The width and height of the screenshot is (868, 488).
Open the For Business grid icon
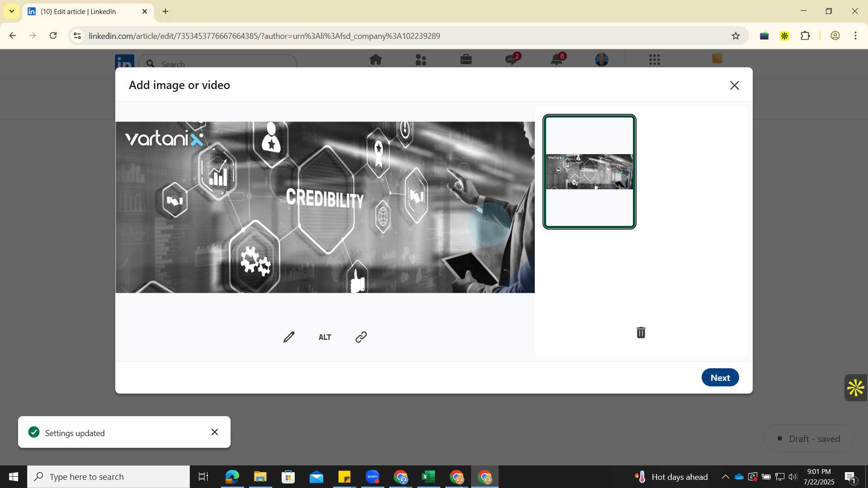click(655, 60)
